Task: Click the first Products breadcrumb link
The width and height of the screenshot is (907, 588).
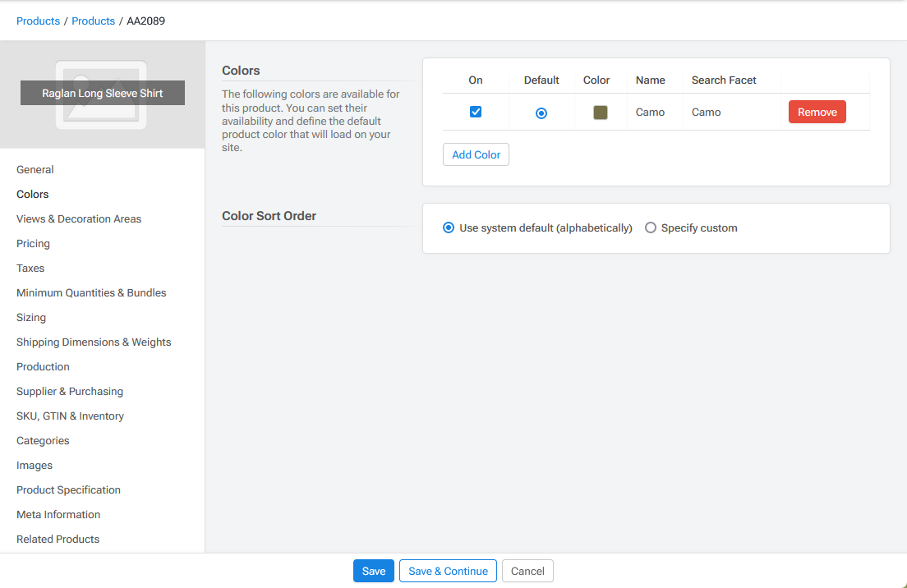Action: (x=38, y=21)
